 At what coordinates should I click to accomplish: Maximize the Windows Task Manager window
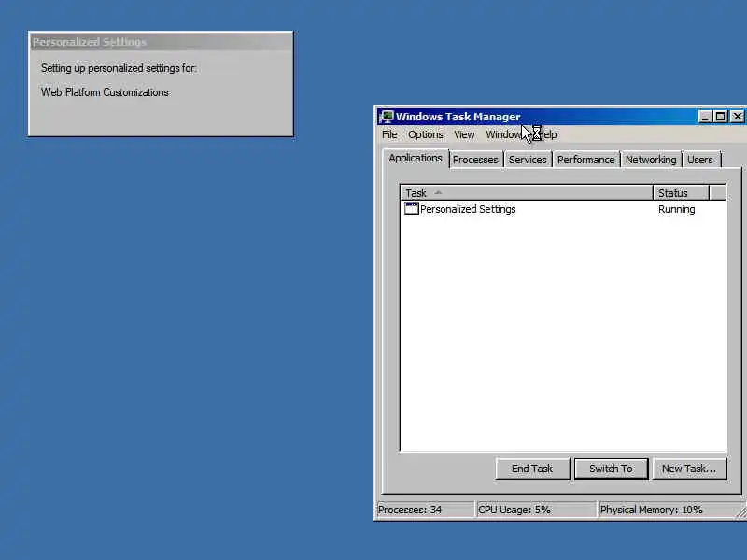tap(721, 117)
